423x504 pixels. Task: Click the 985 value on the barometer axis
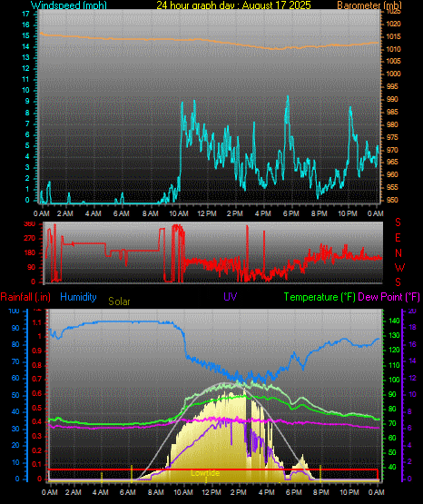point(392,112)
